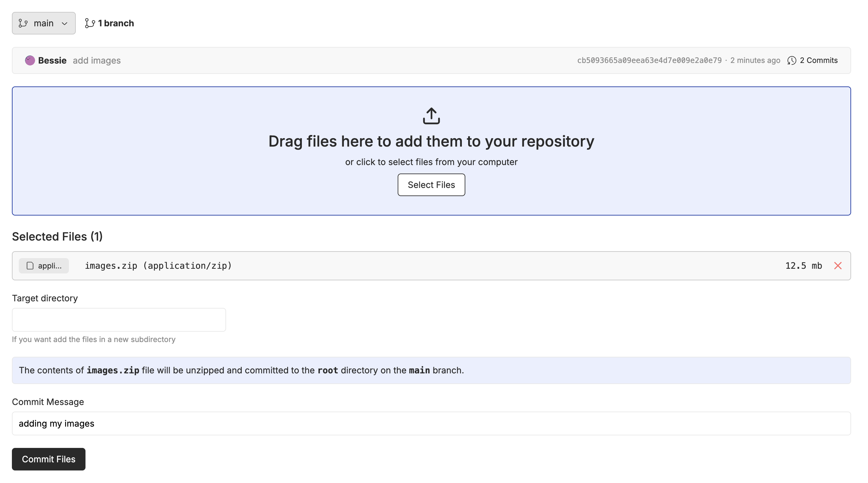868x483 pixels.
Task: Click the branch icon beside 1 branch
Action: point(90,23)
